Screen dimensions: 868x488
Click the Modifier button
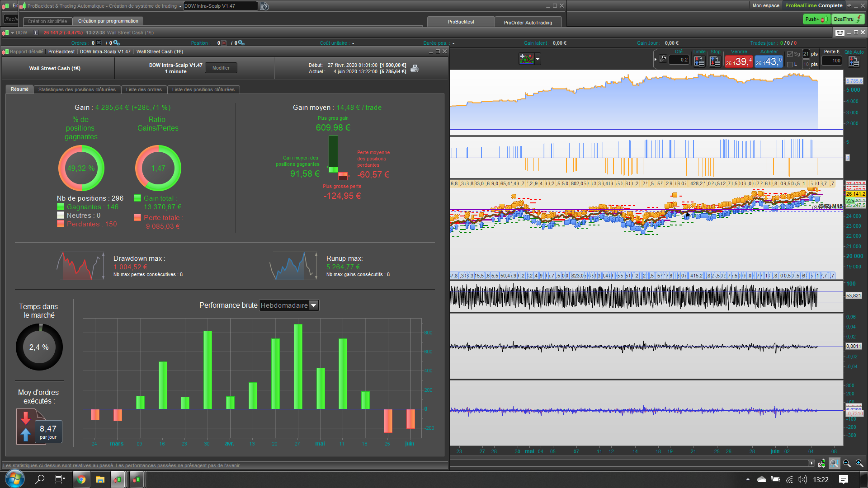click(x=221, y=68)
